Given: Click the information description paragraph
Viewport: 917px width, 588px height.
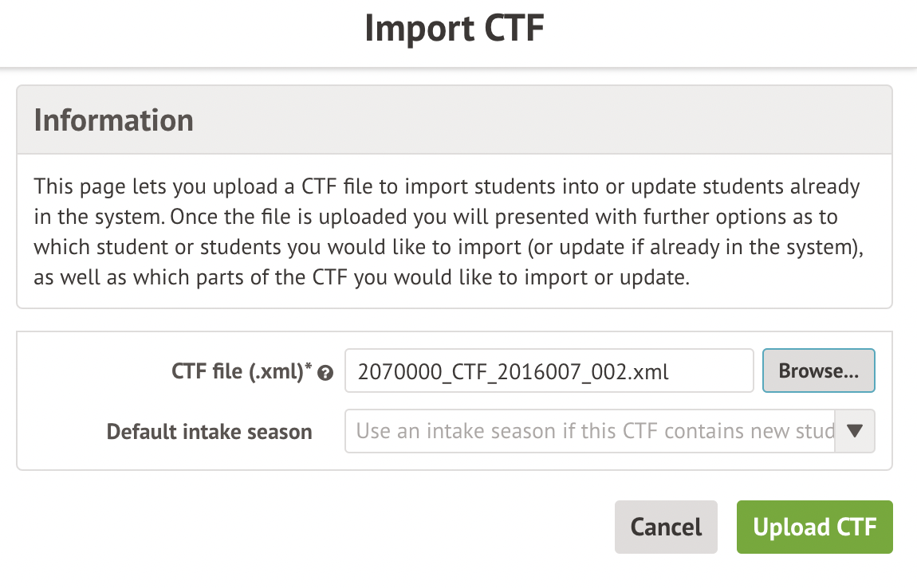Looking at the screenshot, I should (447, 233).
